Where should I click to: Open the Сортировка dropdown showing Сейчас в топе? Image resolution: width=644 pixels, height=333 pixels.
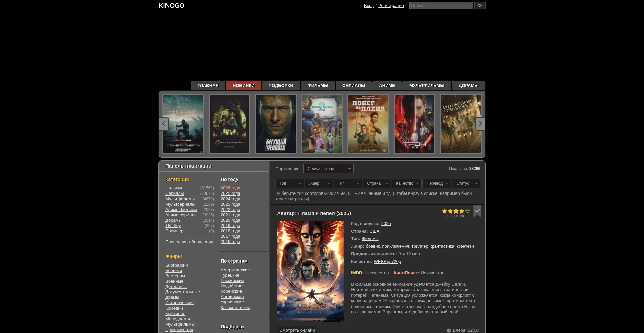(328, 169)
